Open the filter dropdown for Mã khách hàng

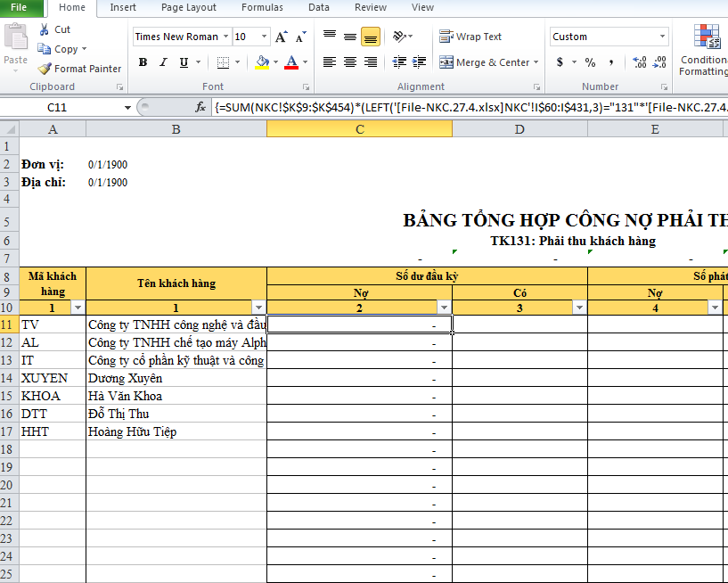[x=78, y=308]
